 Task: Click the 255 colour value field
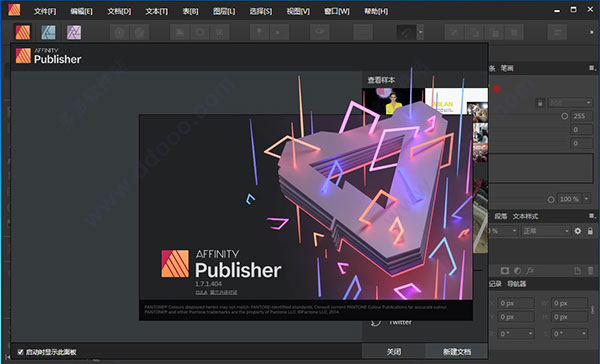tap(582, 116)
